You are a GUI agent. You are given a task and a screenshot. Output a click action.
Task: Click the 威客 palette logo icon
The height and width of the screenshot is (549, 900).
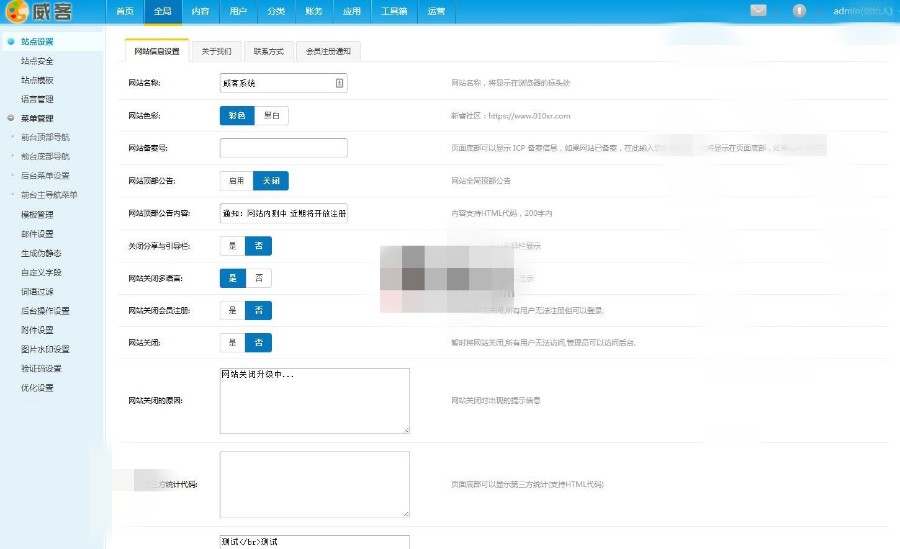coord(17,11)
